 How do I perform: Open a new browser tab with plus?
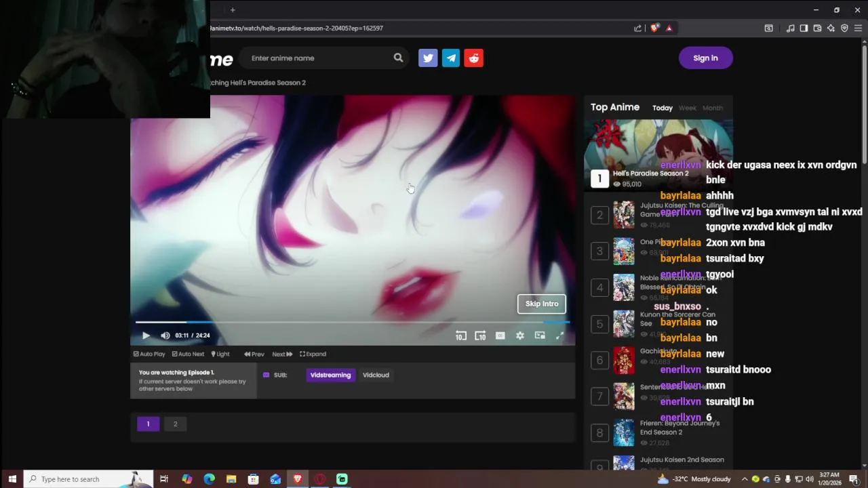(x=233, y=9)
